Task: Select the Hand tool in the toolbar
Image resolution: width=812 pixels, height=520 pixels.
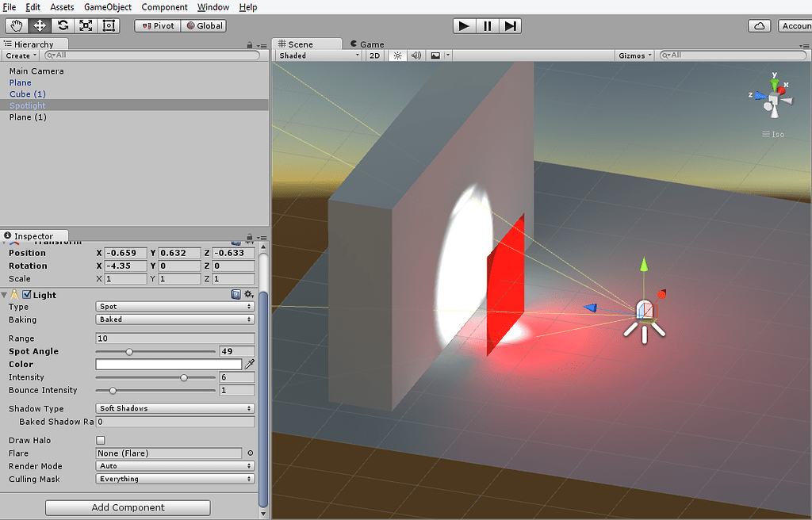Action: pos(16,25)
